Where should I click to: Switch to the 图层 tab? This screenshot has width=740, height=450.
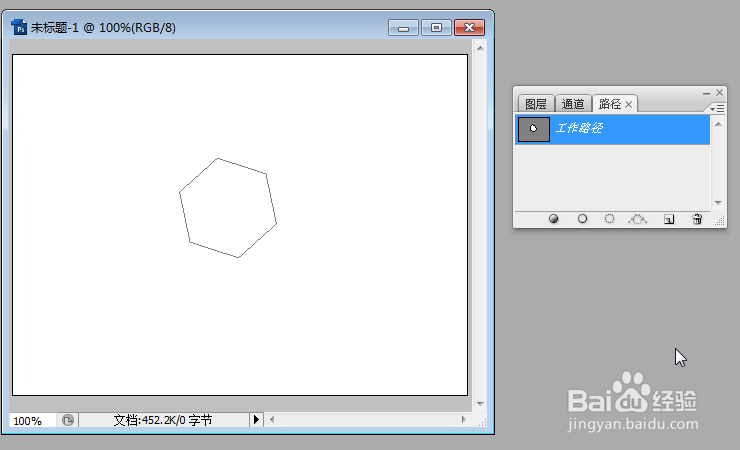point(536,104)
